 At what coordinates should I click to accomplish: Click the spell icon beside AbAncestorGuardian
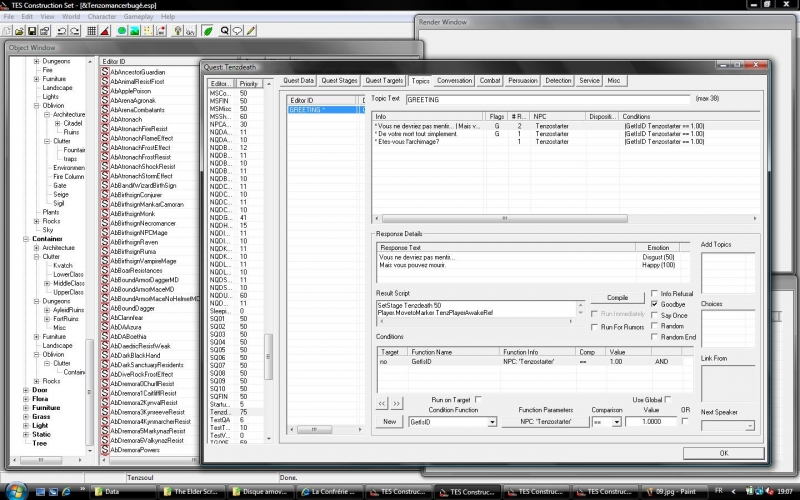[105, 72]
